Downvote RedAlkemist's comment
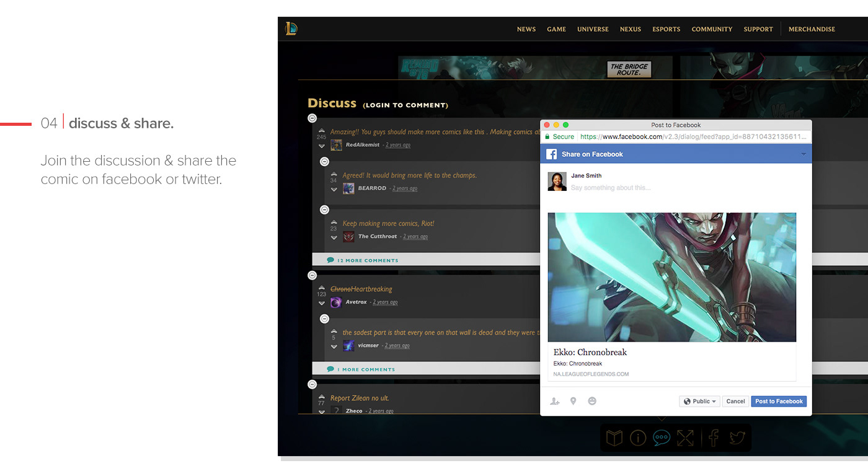Image resolution: width=868 pixels, height=476 pixels. click(321, 146)
